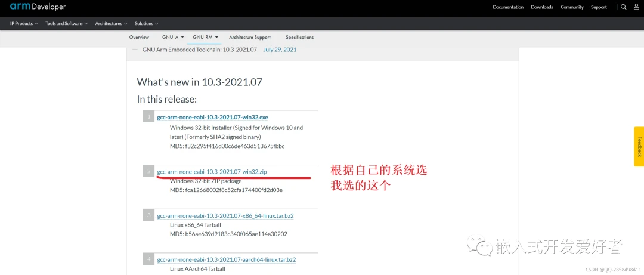Open the GNU-RM dropdown tab

coord(205,37)
